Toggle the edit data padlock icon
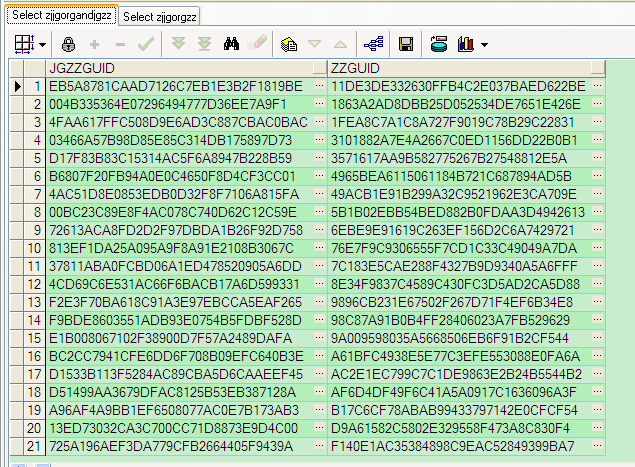Screen dimensions: 635x467 (68, 44)
